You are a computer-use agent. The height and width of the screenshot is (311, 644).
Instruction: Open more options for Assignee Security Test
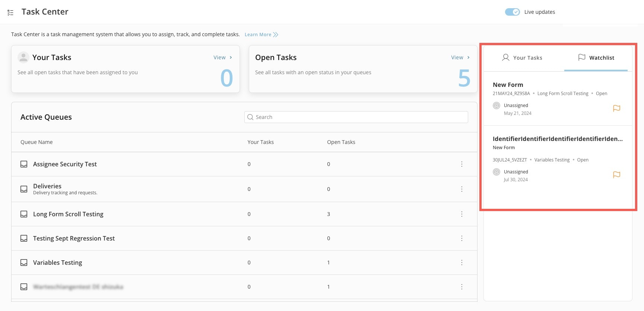point(462,164)
